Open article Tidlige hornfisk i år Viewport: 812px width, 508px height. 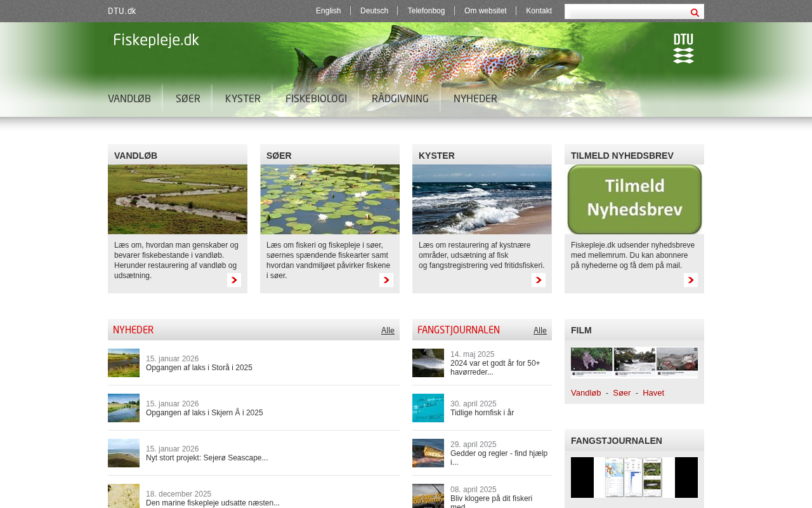point(482,413)
